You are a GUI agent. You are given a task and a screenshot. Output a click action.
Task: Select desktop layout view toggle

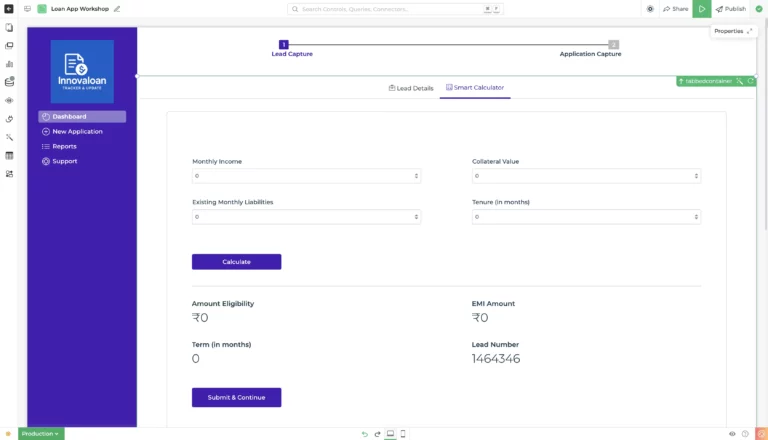(x=390, y=434)
